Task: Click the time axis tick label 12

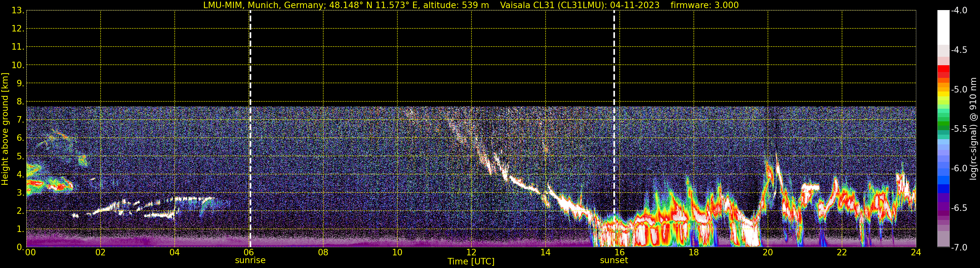Action: coord(471,252)
